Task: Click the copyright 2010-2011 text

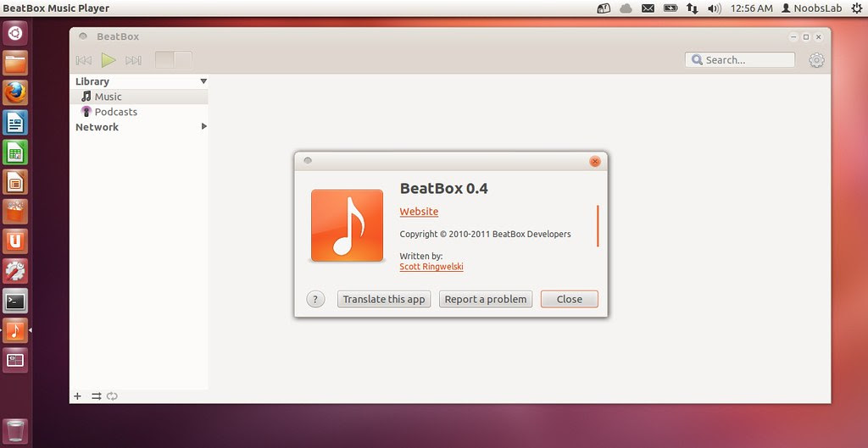Action: pyautogui.click(x=485, y=234)
